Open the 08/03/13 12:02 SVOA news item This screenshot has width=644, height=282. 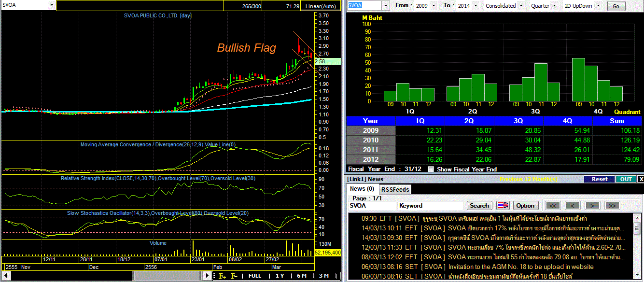point(493,257)
